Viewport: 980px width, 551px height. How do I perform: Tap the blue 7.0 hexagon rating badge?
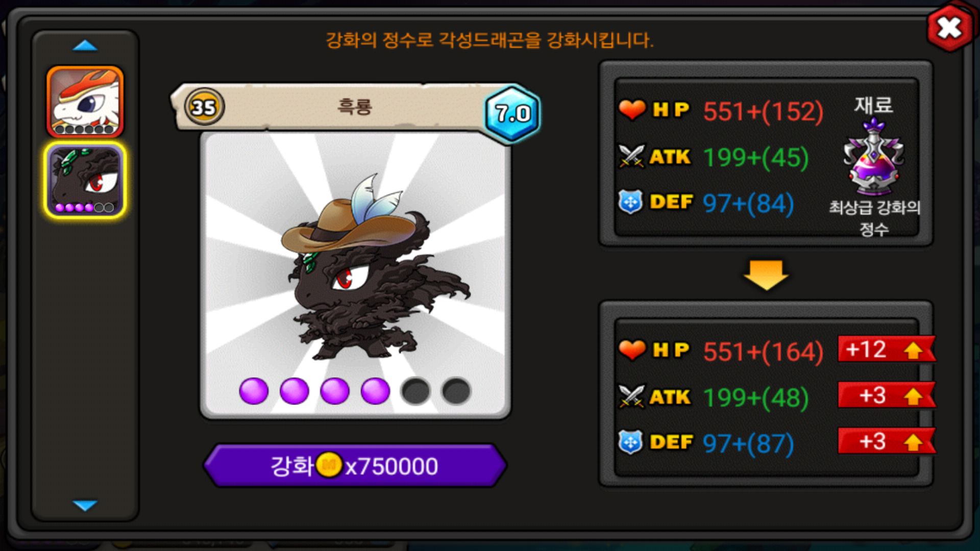click(512, 113)
